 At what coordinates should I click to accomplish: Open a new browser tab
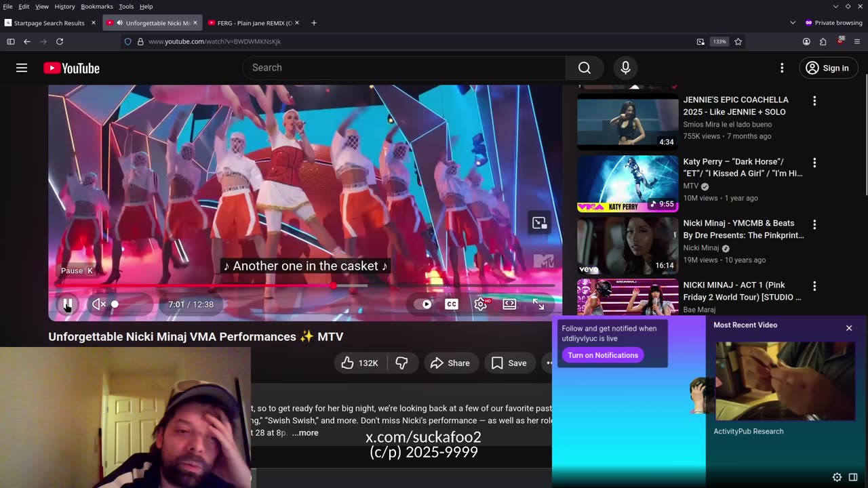tap(313, 23)
